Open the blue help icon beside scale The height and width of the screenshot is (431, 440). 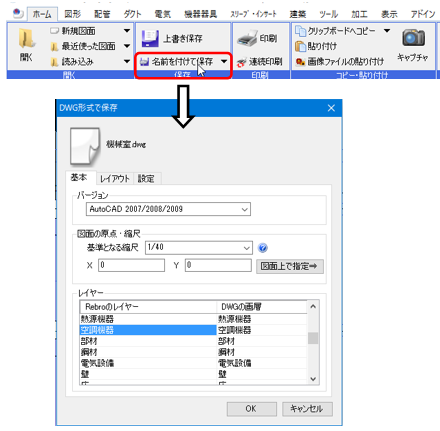(263, 248)
